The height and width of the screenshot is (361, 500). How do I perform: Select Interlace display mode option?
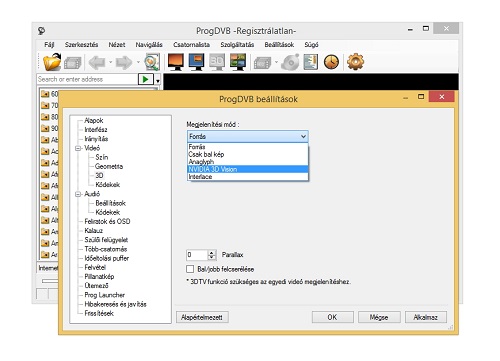coord(248,177)
